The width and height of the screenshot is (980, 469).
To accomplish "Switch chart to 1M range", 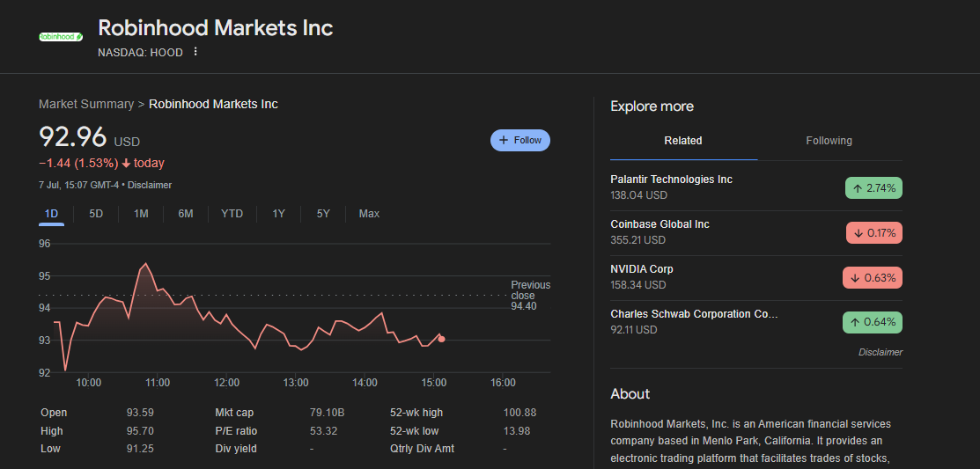I will click(141, 214).
